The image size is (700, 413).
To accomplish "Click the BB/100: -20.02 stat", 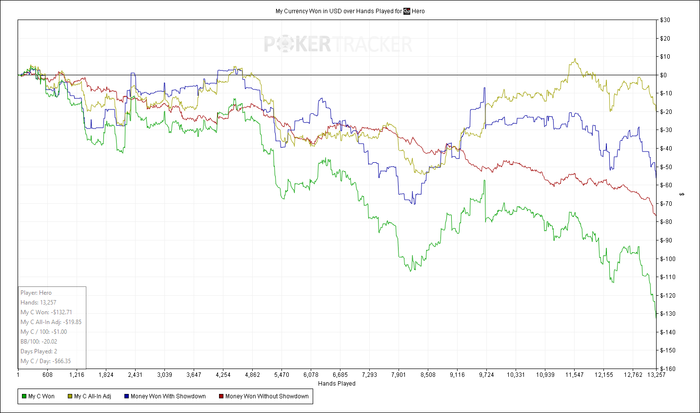I will 39,342.
